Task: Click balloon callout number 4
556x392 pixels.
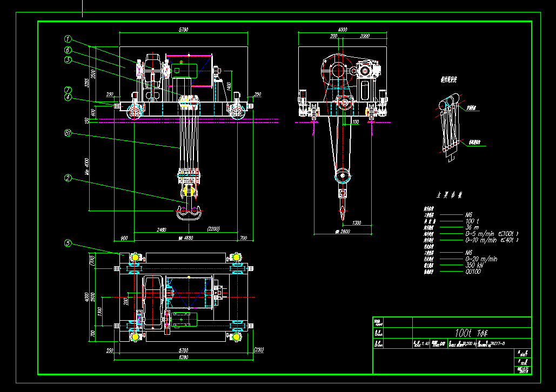Action: coord(67,97)
